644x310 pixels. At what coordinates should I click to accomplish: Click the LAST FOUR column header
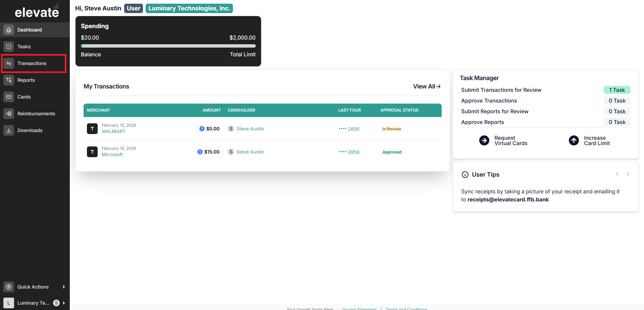(x=349, y=110)
